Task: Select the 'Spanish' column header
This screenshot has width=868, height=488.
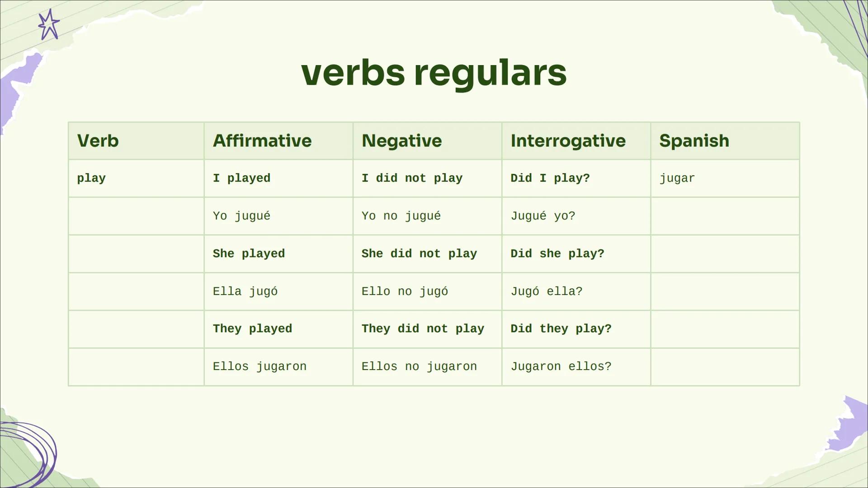Action: pos(694,141)
